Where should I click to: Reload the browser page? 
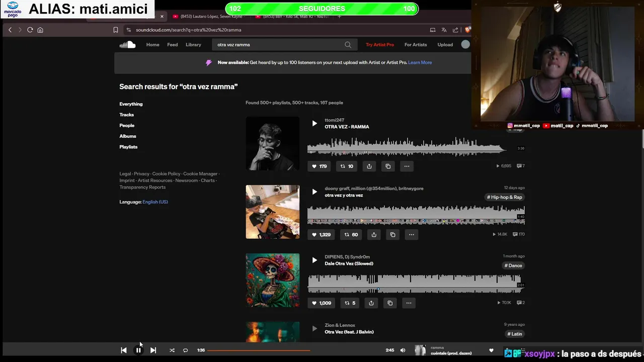30,30
